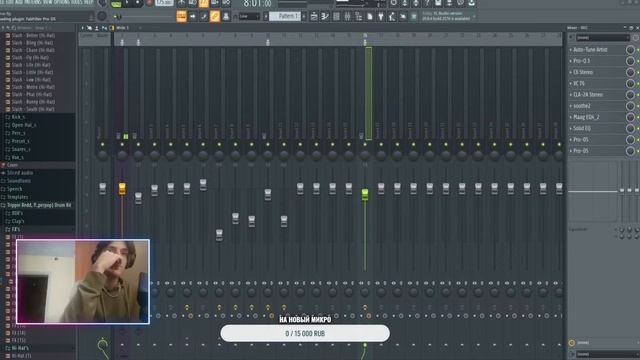Open the Auto-Tune Artist plugin slot

click(x=590, y=50)
